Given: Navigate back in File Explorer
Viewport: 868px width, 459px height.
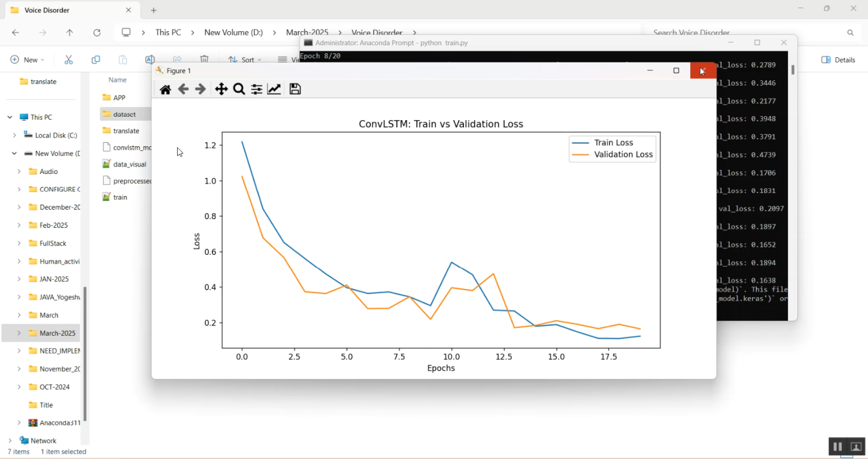Looking at the screenshot, I should (16, 33).
